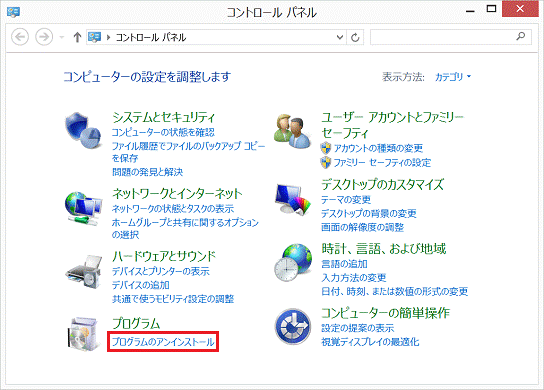Open the Clock, Language and Region globe-clock icon
This screenshot has height=390, width=544.
point(293,262)
